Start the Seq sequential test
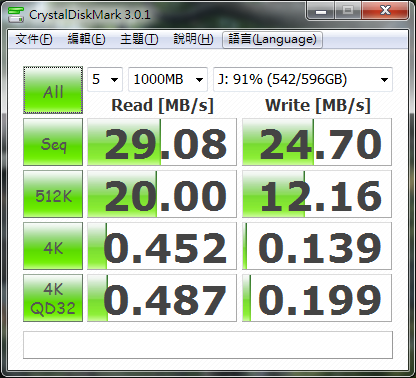This screenshot has width=416, height=378. [x=53, y=142]
